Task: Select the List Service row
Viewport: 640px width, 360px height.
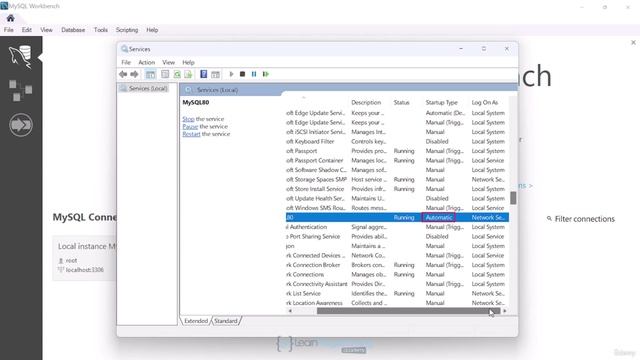Action: (x=397, y=293)
